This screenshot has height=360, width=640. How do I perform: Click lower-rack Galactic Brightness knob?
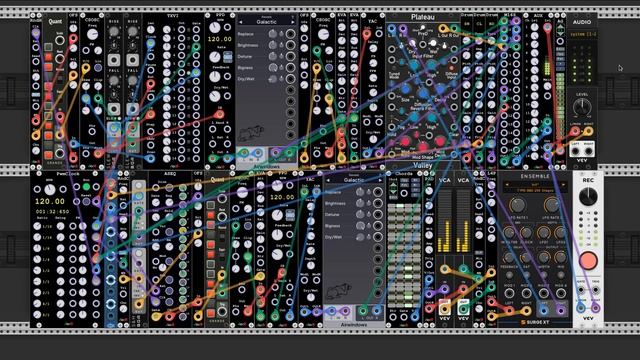coord(360,203)
